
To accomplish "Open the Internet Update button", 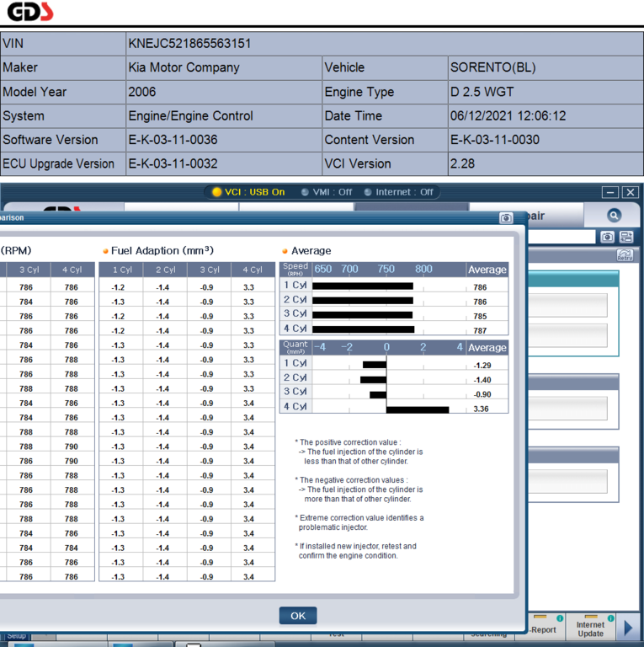I will 590,626.
